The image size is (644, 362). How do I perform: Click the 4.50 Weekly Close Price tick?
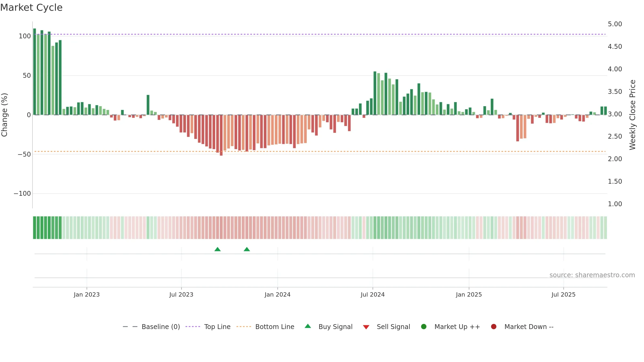615,47
